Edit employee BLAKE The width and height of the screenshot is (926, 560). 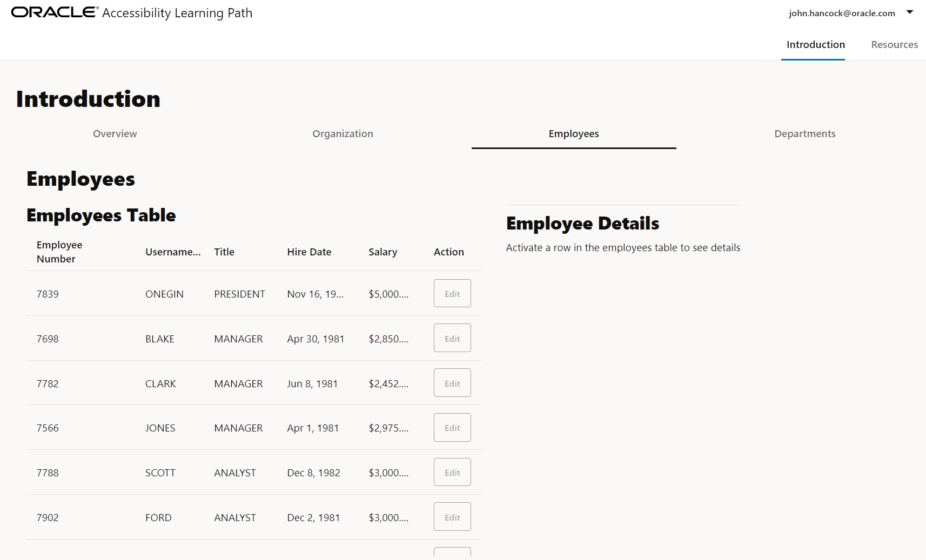click(x=452, y=338)
